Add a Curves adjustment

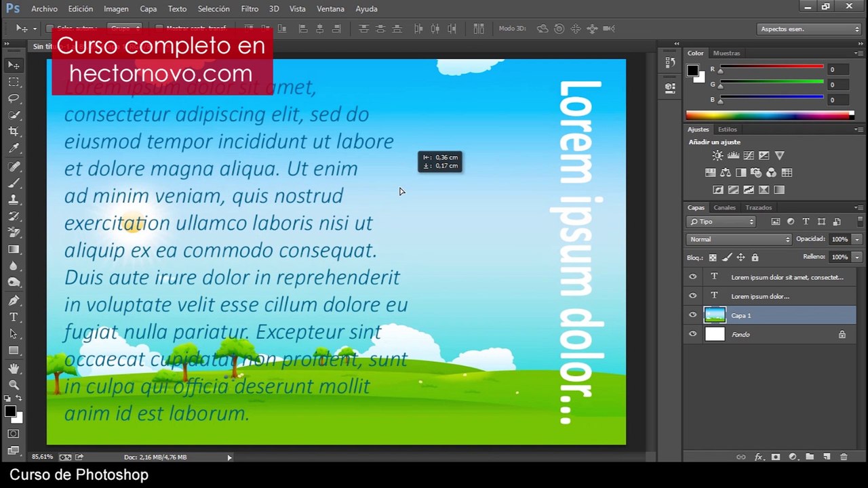click(x=749, y=155)
